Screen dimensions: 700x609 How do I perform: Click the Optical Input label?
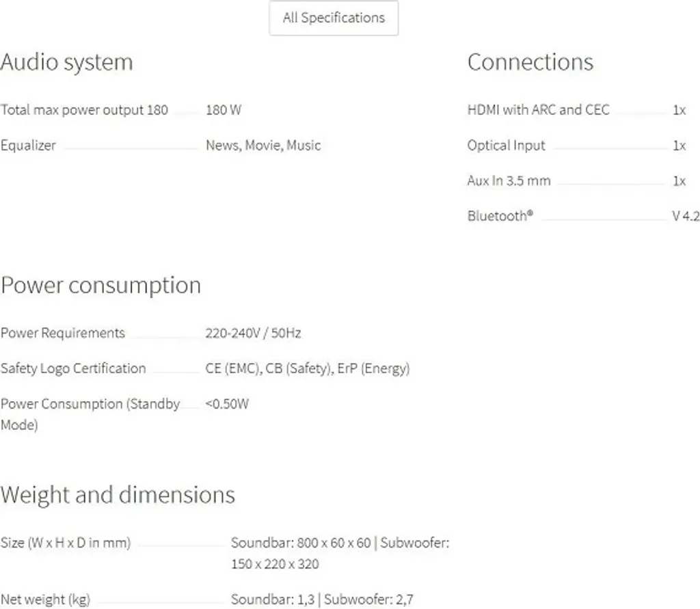pyautogui.click(x=506, y=146)
